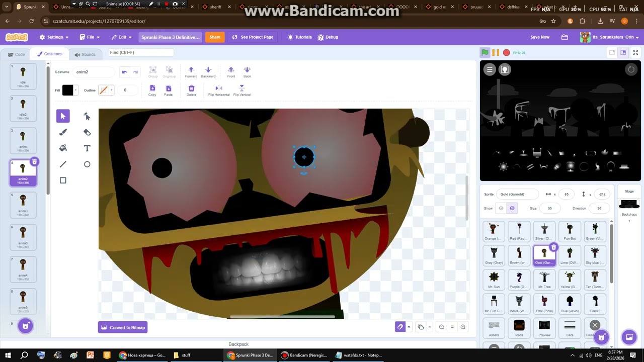
Task: Click the Find (Ctrl+F) search box
Action: [x=141, y=52]
